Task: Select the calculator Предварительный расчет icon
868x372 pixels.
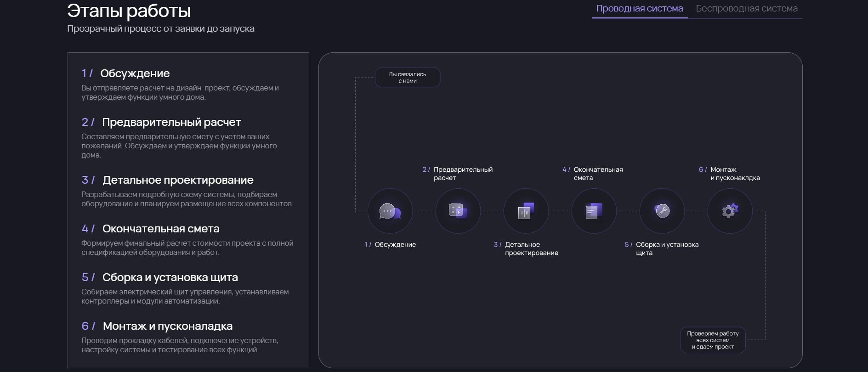Action: coord(458,211)
